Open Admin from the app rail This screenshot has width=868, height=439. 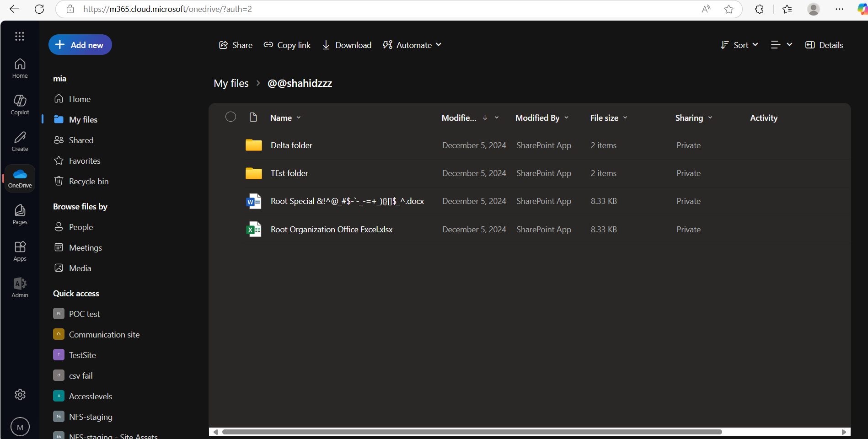pyautogui.click(x=20, y=288)
